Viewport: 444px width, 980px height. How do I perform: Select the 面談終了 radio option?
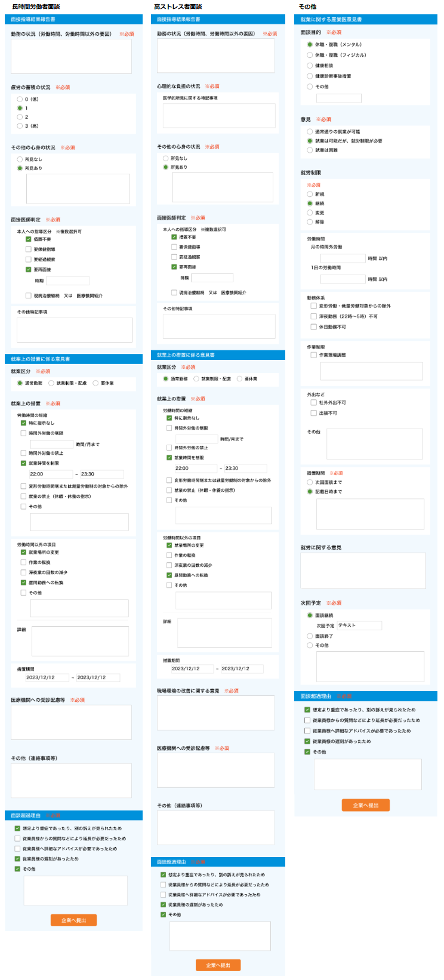click(310, 636)
